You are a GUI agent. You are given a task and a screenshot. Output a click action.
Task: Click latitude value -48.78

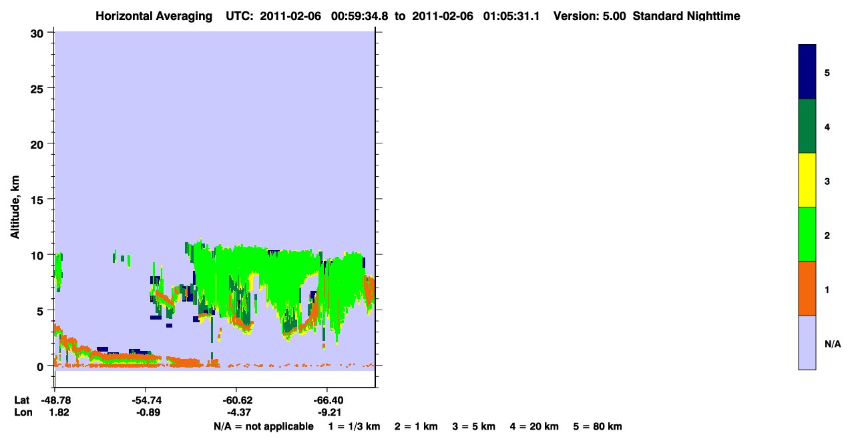point(55,400)
